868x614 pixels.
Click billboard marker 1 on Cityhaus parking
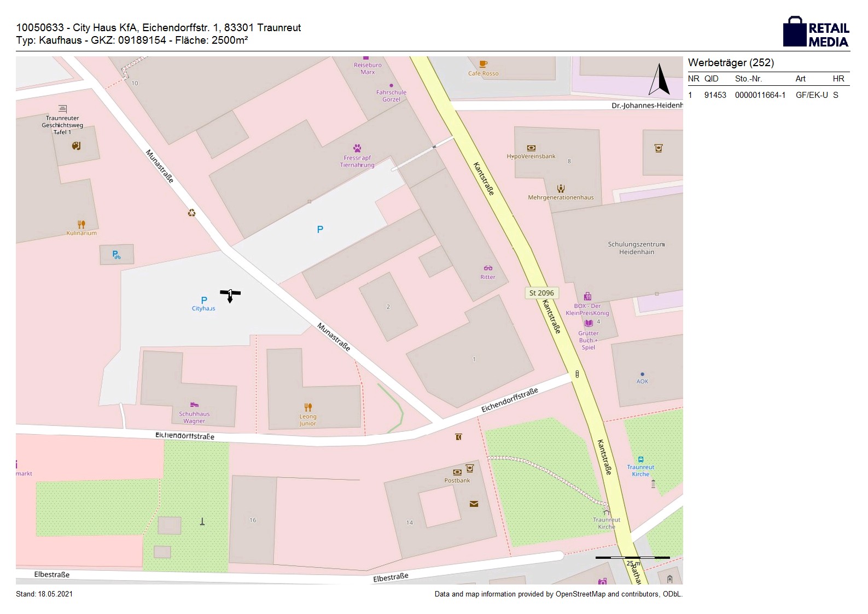(x=230, y=295)
